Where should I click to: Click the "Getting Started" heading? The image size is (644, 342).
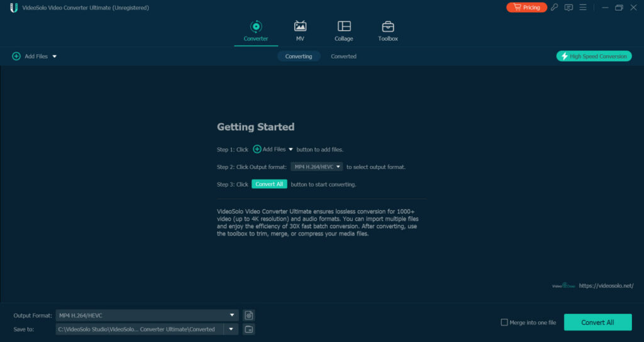click(x=255, y=127)
